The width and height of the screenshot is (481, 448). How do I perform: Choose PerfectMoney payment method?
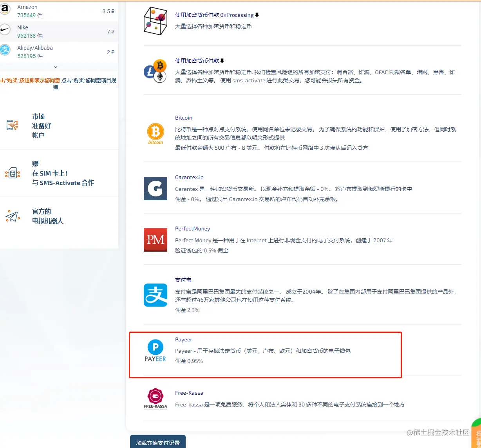click(x=192, y=229)
